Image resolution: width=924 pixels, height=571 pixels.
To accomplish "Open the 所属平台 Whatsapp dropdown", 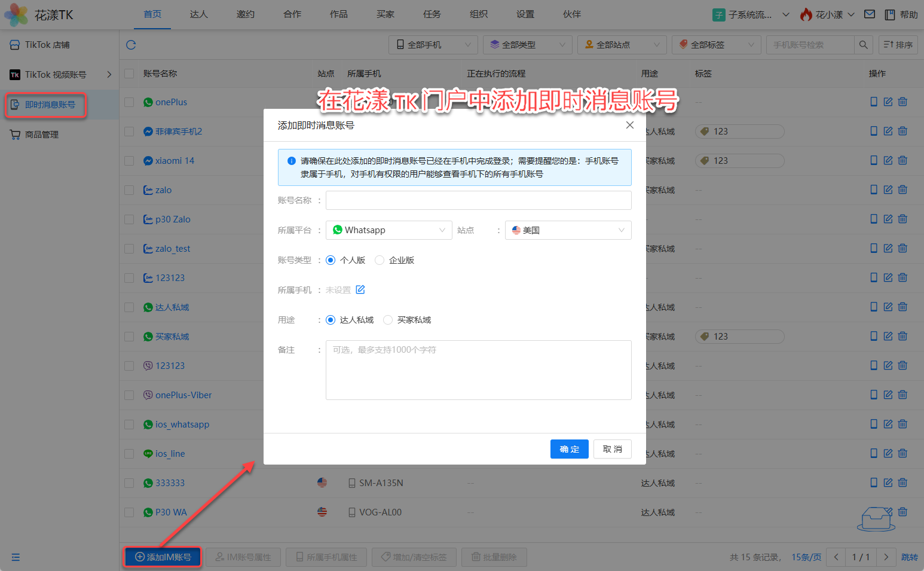I will 388,230.
